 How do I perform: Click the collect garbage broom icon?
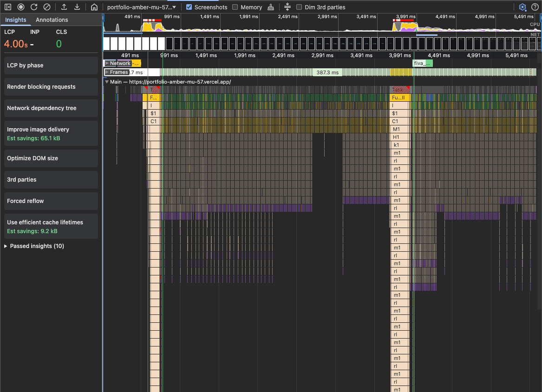point(271,7)
